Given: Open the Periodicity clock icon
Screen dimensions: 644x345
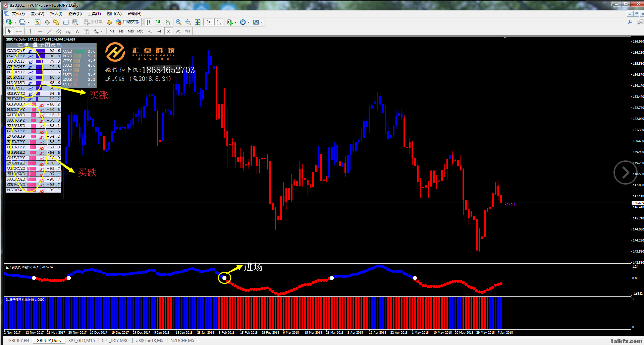Looking at the screenshot, I should [x=243, y=22].
